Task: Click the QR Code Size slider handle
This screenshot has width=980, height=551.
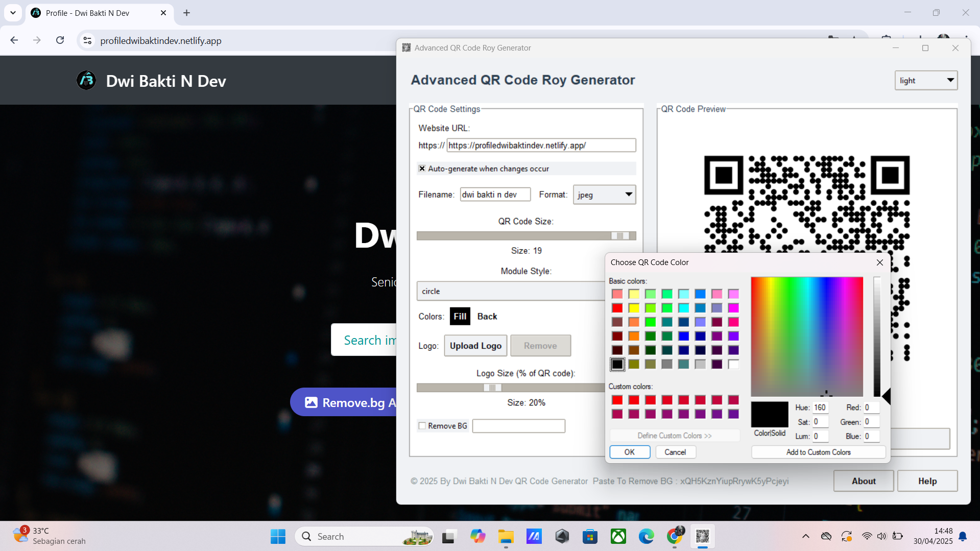Action: point(620,235)
